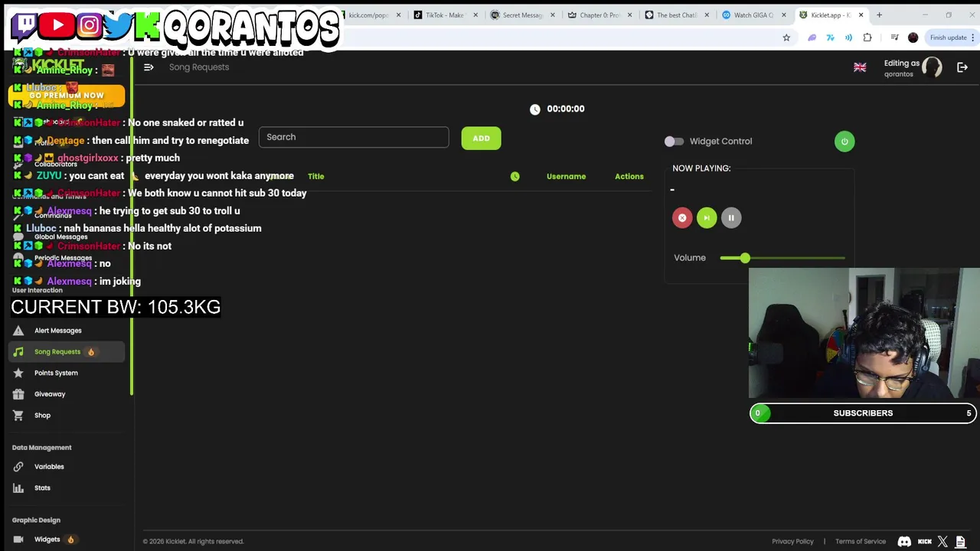Click in the song Search field
The width and height of the screenshot is (980, 551).
pyautogui.click(x=354, y=137)
